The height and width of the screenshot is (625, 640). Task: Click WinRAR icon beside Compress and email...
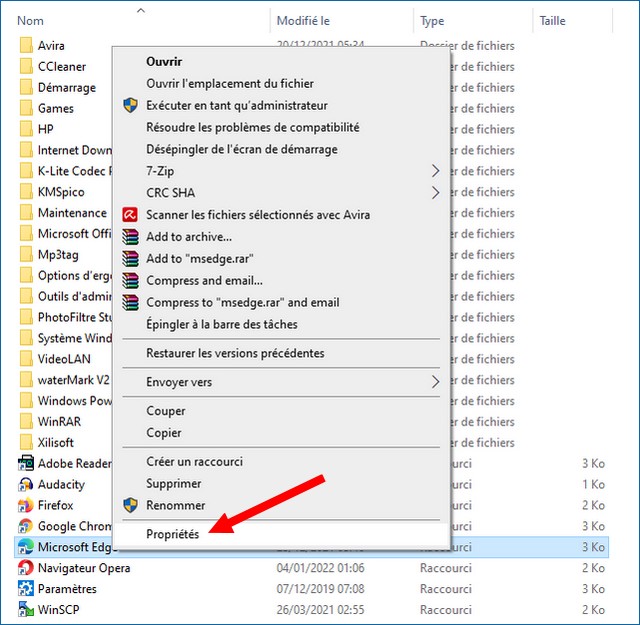[130, 280]
